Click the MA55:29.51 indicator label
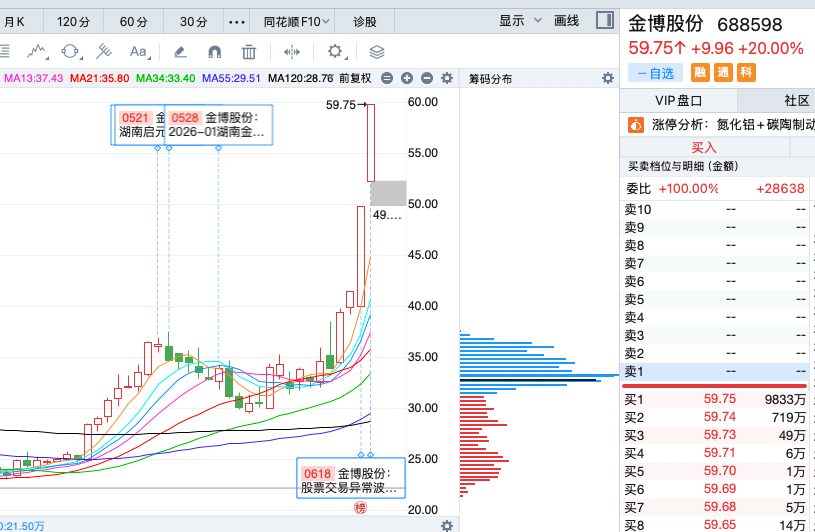This screenshot has width=815, height=532. click(231, 78)
